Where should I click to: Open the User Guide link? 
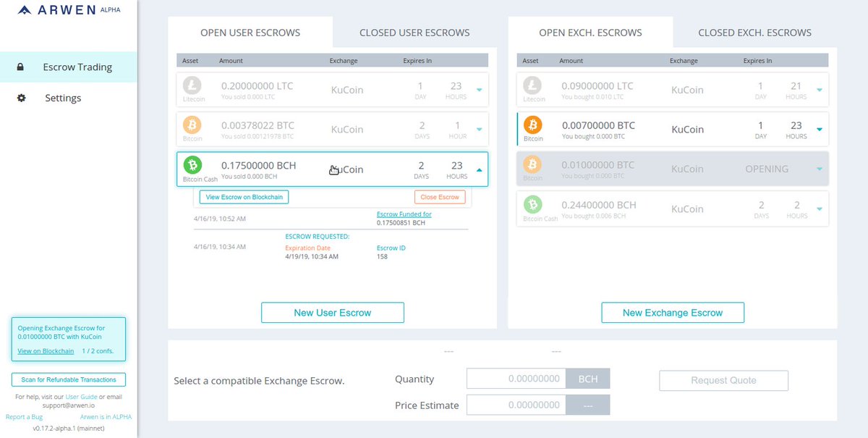pos(81,397)
